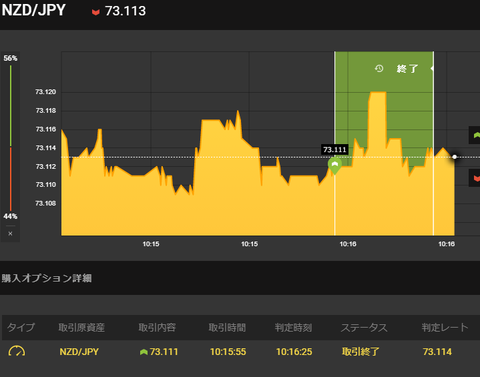Click the white current-price dot on chart

[x=454, y=157]
